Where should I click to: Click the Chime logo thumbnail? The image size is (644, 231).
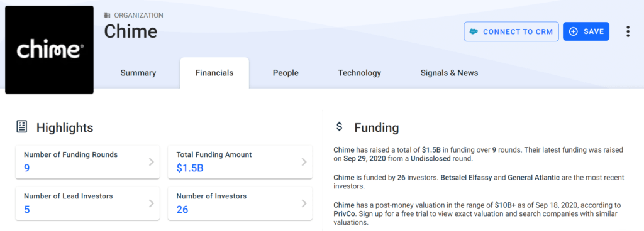49,50
